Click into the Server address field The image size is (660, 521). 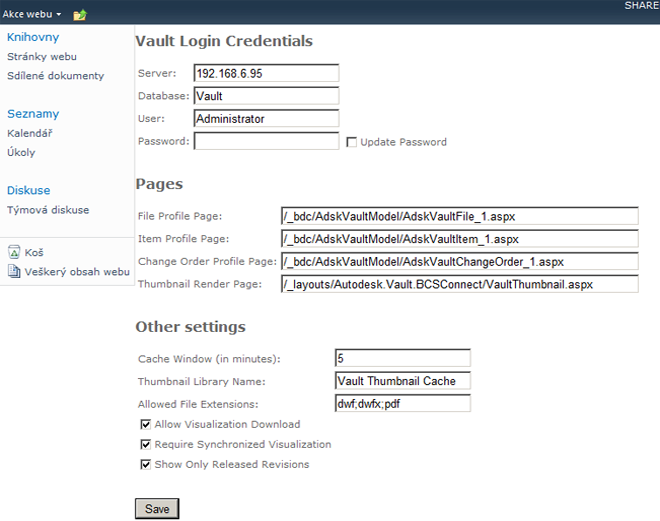pos(266,73)
